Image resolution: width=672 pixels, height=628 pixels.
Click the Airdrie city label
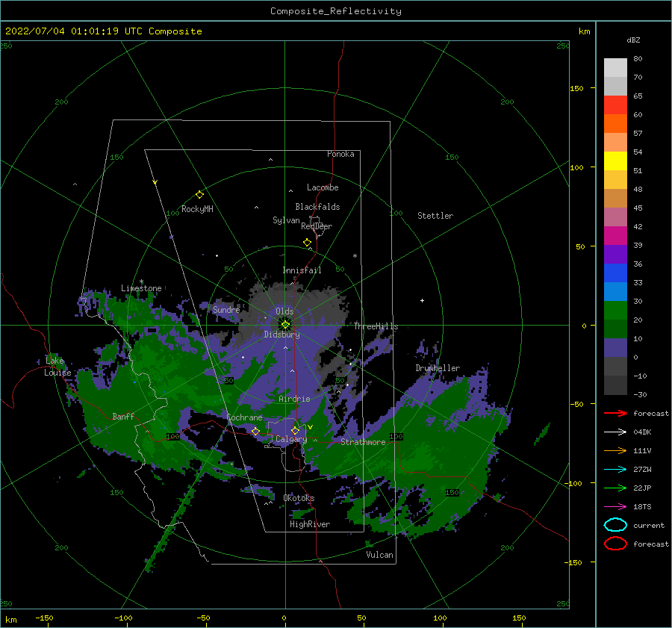click(294, 399)
